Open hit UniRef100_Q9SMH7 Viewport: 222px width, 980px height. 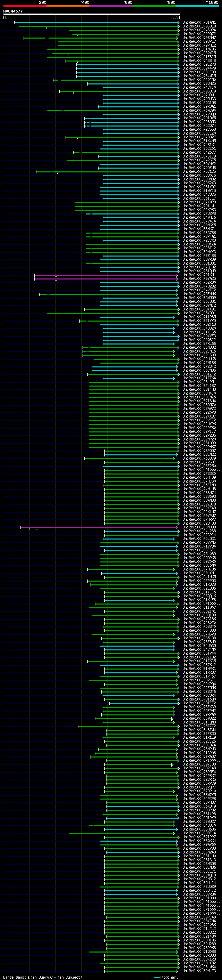click(x=199, y=38)
